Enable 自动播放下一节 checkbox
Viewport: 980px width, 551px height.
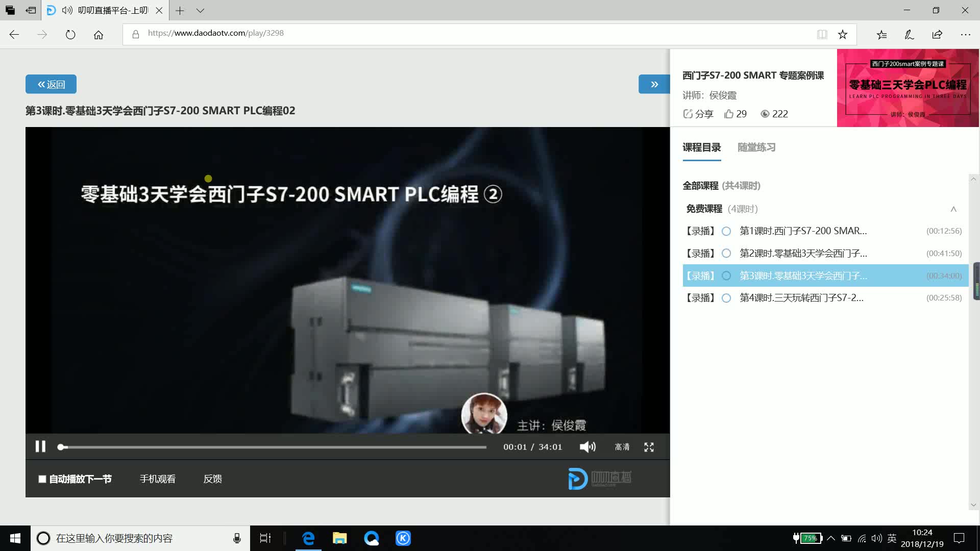(42, 479)
